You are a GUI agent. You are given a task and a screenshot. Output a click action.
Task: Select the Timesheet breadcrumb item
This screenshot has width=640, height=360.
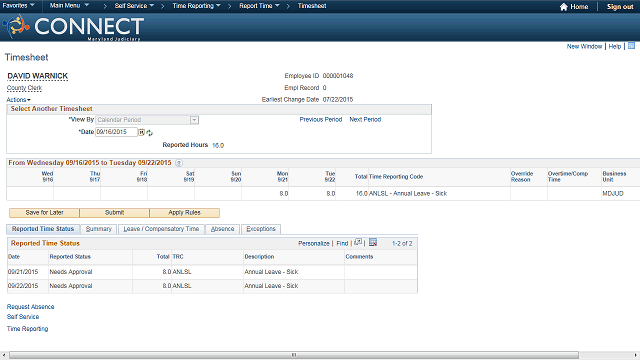[312, 6]
